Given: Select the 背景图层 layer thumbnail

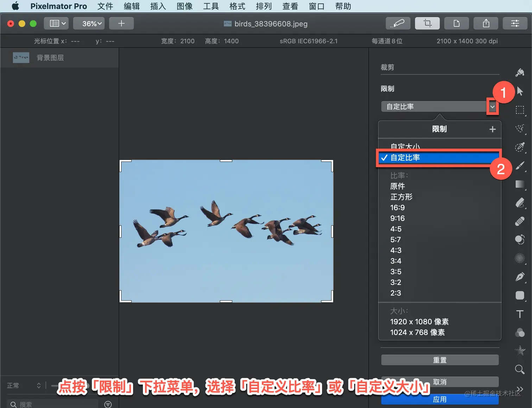Looking at the screenshot, I should pos(21,58).
